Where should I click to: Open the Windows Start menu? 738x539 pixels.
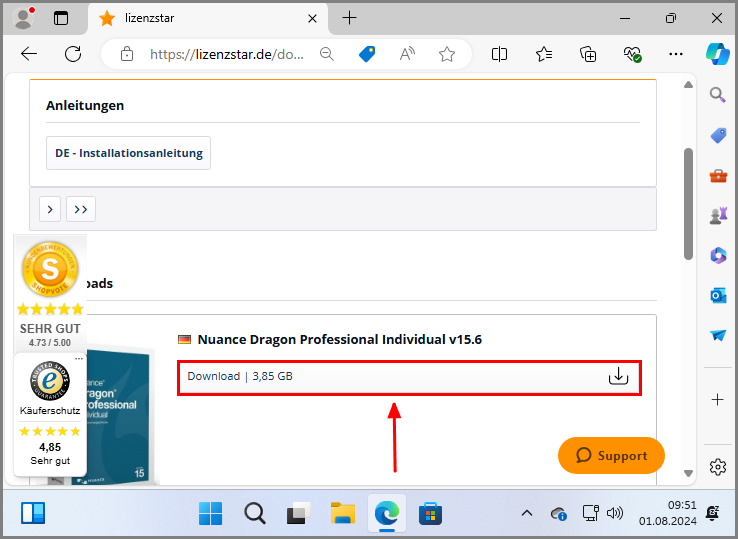(x=210, y=513)
